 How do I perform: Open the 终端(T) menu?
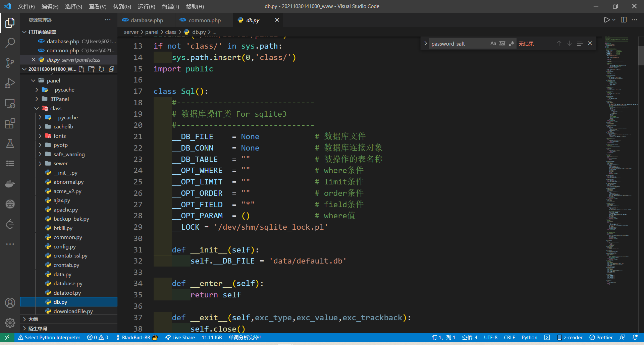coord(170,6)
